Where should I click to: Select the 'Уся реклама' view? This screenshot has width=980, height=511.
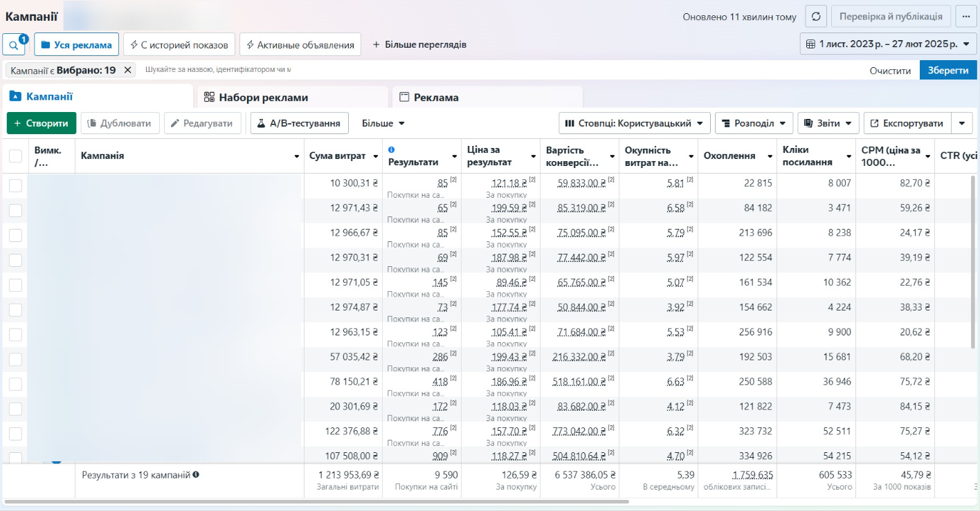[x=76, y=45]
